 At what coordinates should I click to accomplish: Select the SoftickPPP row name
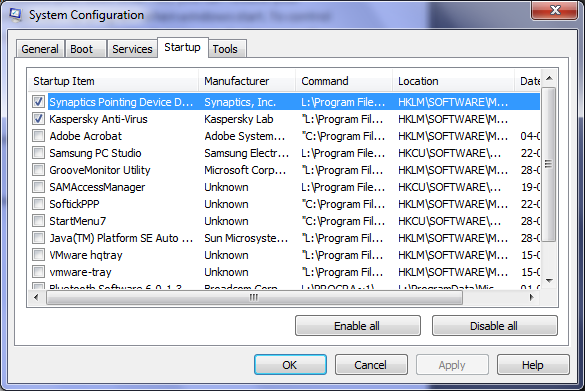pyautogui.click(x=74, y=204)
